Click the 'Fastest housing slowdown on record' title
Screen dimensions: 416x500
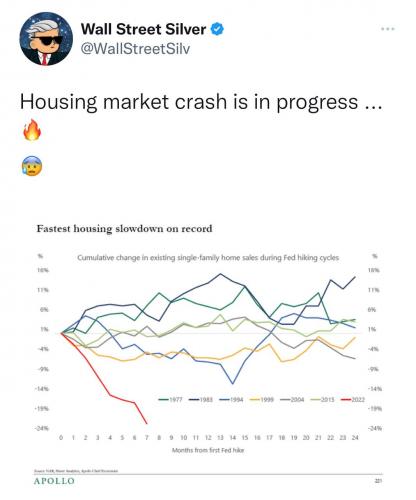(124, 229)
